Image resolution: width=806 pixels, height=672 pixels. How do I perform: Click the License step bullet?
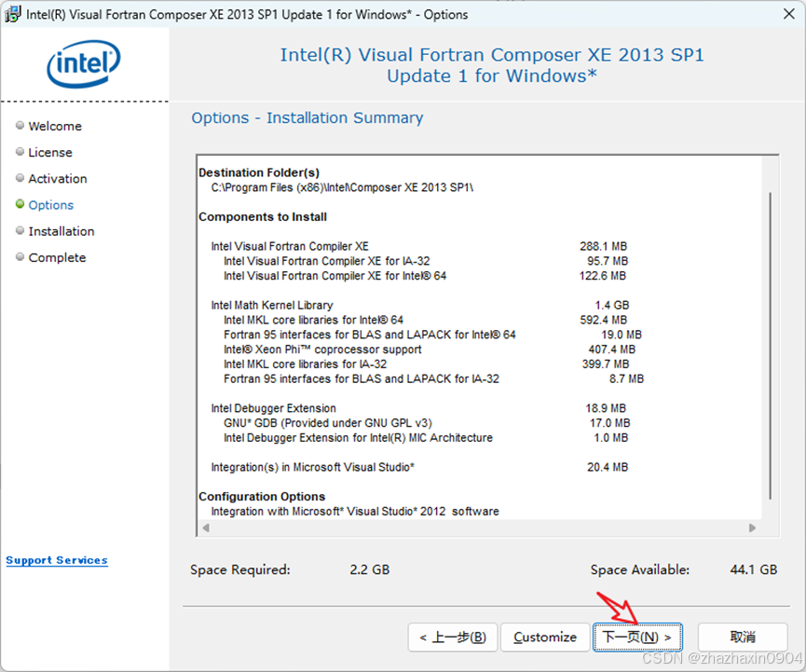tap(20, 151)
